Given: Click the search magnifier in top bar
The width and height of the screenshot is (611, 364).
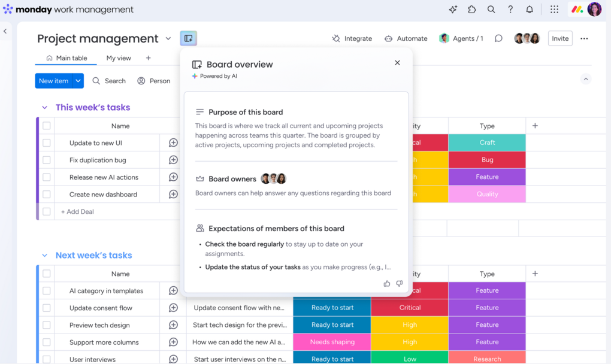Looking at the screenshot, I should tap(491, 10).
